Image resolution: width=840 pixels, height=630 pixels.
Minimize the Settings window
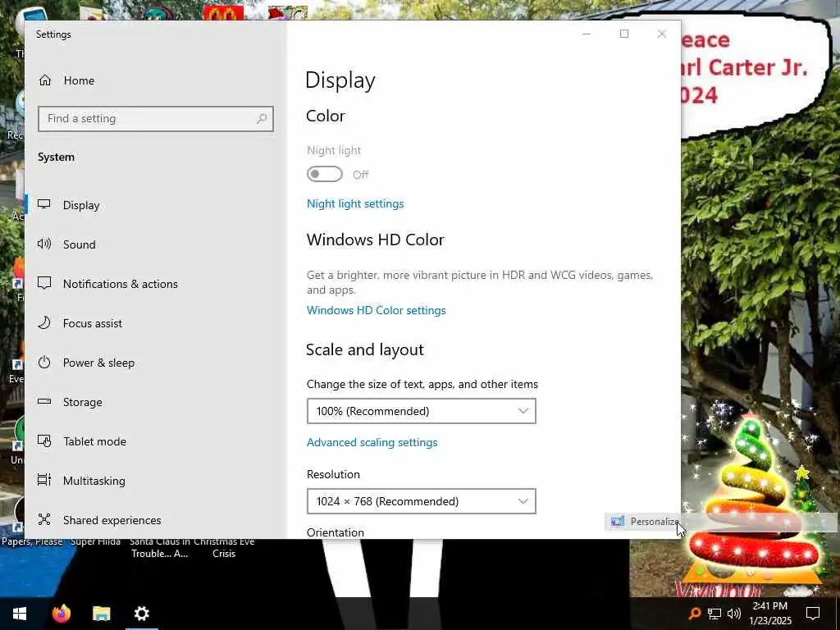pos(587,34)
